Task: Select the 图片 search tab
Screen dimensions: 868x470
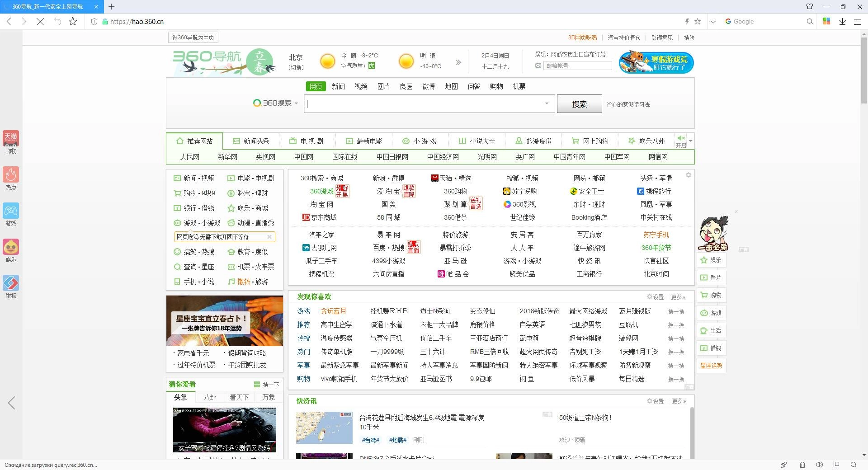Action: click(x=383, y=86)
